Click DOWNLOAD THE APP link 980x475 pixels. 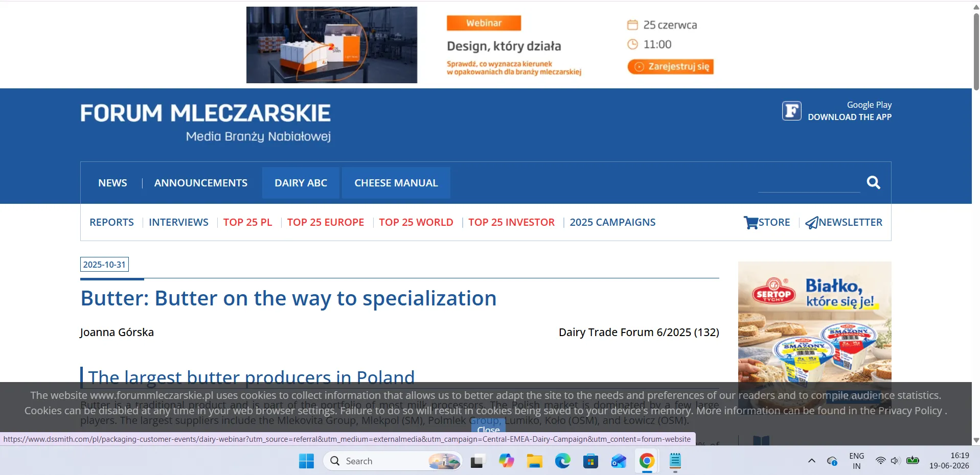[x=850, y=117]
